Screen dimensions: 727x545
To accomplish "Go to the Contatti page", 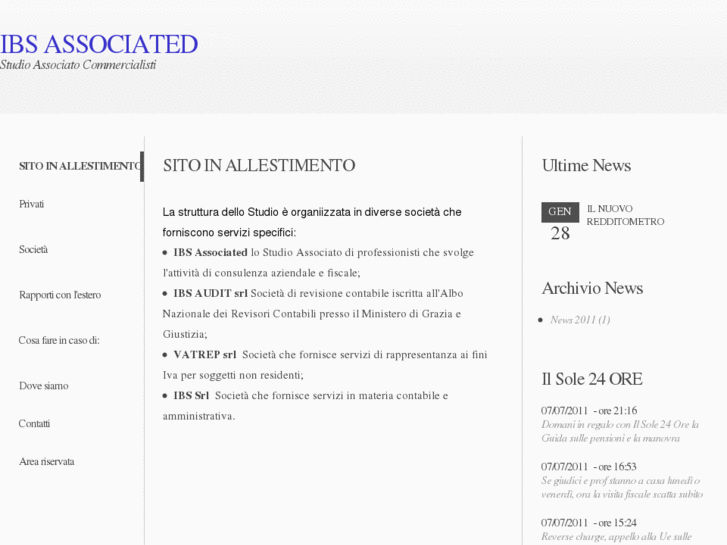I will point(34,423).
